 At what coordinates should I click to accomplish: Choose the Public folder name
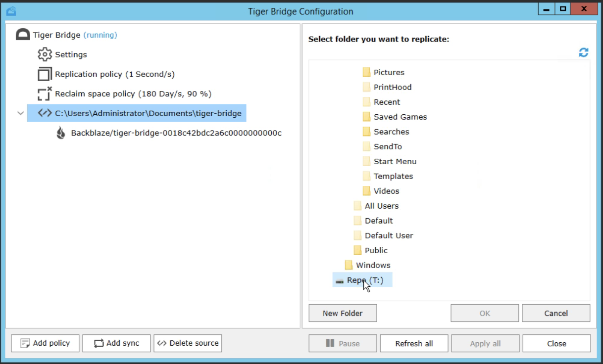click(x=376, y=250)
